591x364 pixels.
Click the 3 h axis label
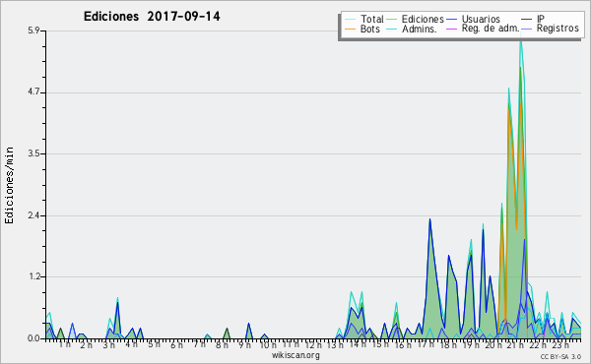click(x=109, y=344)
